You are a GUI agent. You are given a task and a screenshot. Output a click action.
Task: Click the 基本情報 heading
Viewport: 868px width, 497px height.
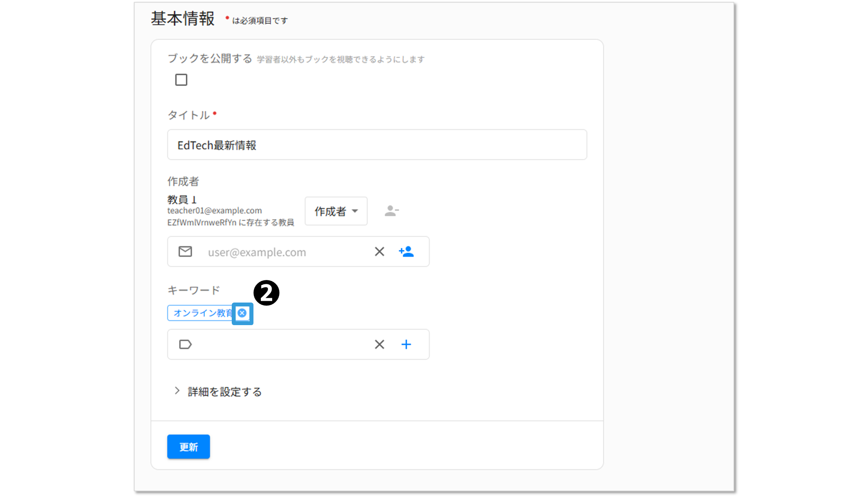(x=183, y=19)
